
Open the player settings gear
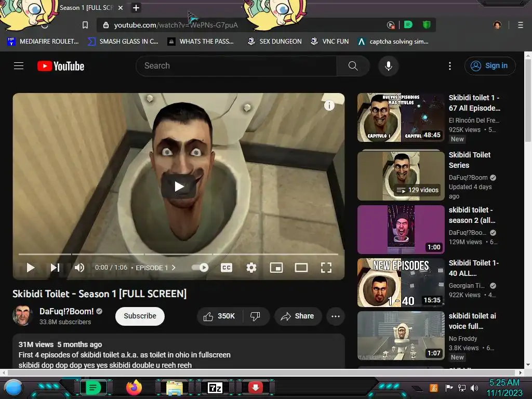pos(251,268)
